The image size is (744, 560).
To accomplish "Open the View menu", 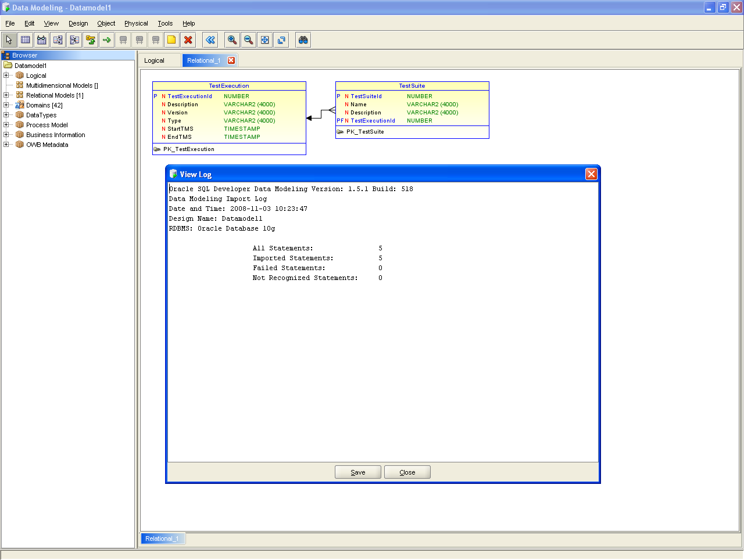I will click(x=51, y=23).
